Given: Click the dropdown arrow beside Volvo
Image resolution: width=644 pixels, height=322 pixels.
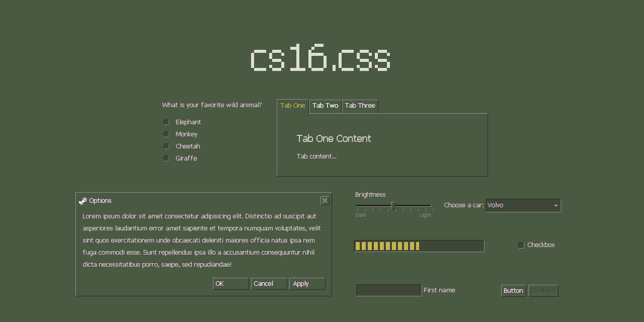Looking at the screenshot, I should [555, 206].
